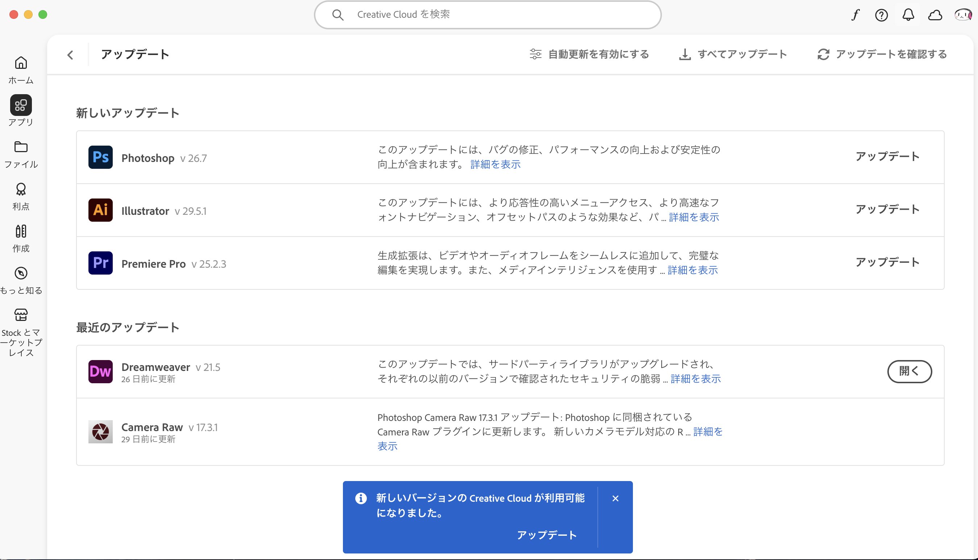
Task: Click すべてアップデート to update all
Action: [733, 54]
